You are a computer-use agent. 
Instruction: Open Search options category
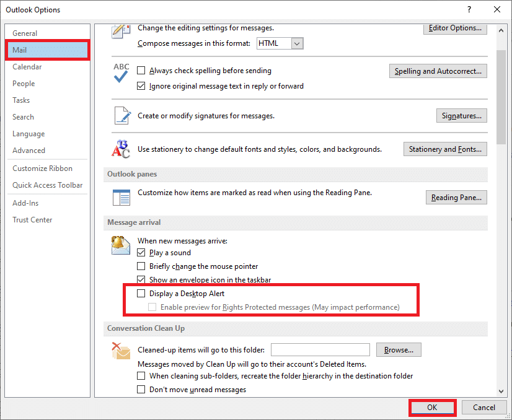pos(47,117)
